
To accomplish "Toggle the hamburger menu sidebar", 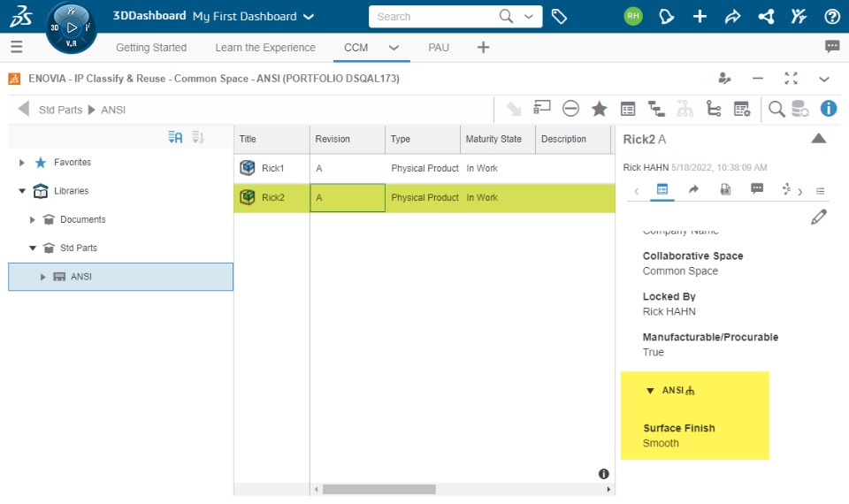I will click(x=17, y=47).
